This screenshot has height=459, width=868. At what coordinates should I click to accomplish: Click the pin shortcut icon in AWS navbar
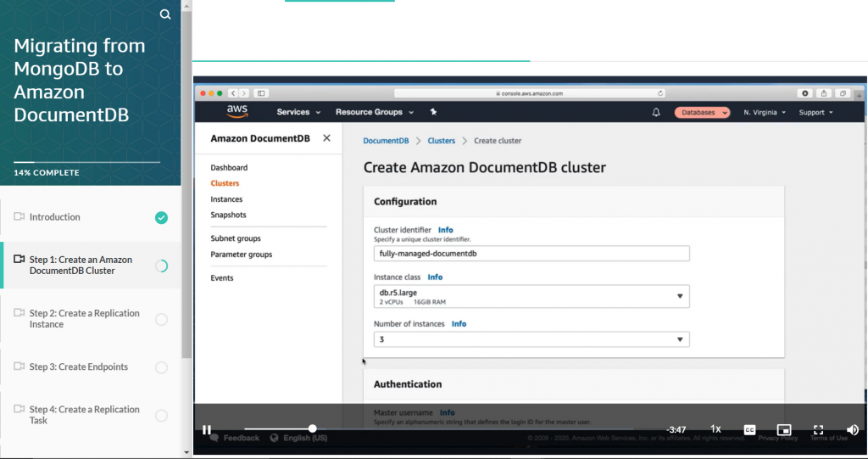tap(433, 112)
